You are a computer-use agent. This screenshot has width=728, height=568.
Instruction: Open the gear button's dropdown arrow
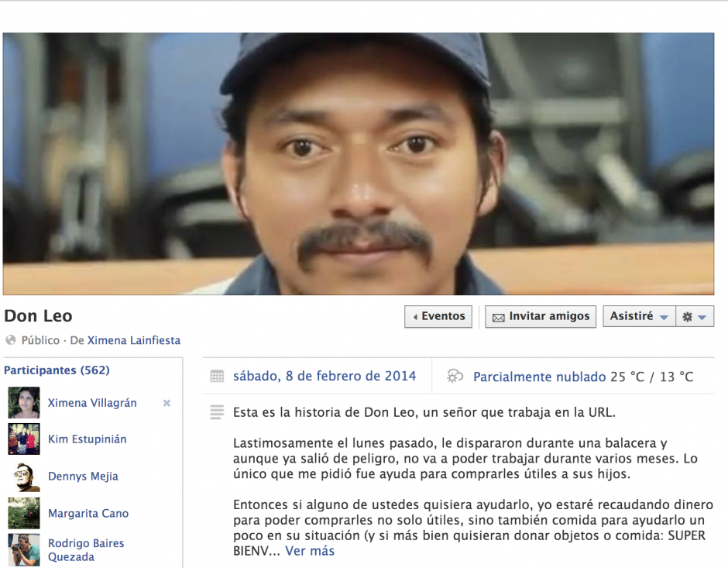[x=702, y=316]
